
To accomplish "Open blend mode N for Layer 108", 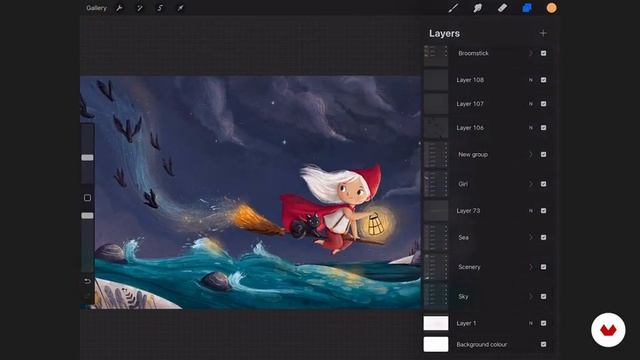I will [531, 80].
